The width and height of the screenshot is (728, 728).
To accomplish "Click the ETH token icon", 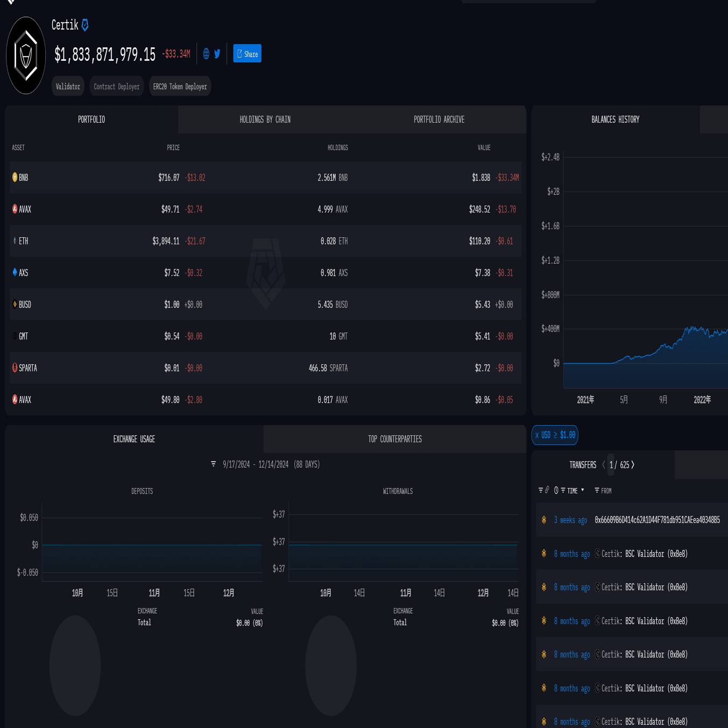I will click(x=15, y=241).
